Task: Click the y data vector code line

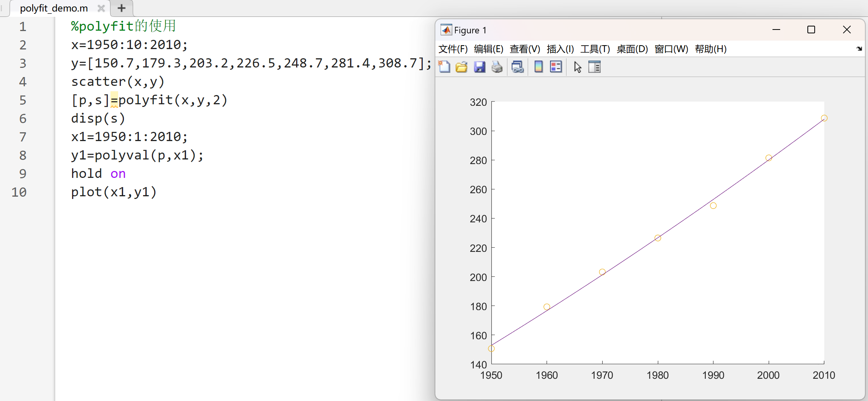Action: coord(252,63)
